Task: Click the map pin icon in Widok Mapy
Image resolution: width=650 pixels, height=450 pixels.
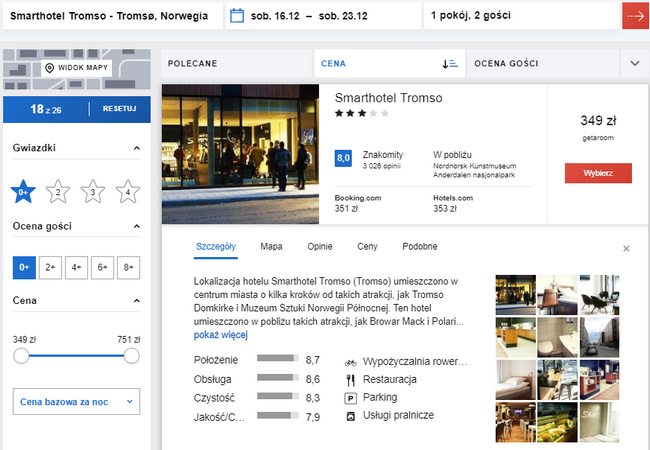Action: click(49, 68)
